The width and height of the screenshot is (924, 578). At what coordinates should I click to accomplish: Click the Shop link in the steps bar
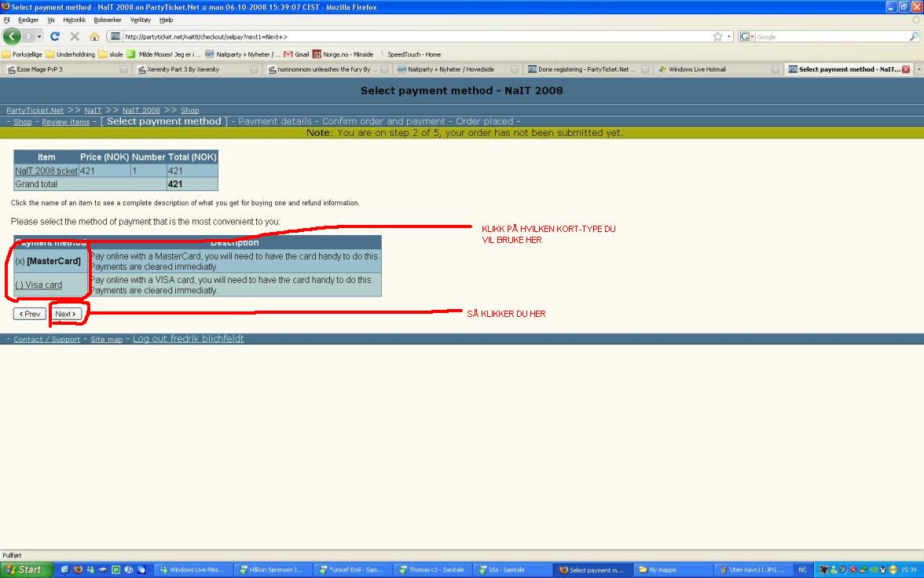coord(22,122)
